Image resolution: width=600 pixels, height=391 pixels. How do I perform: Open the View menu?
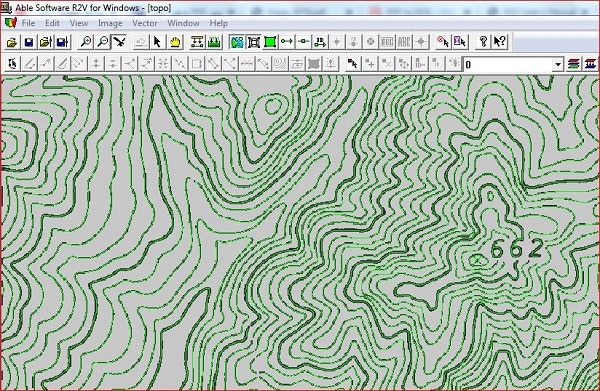[x=79, y=23]
